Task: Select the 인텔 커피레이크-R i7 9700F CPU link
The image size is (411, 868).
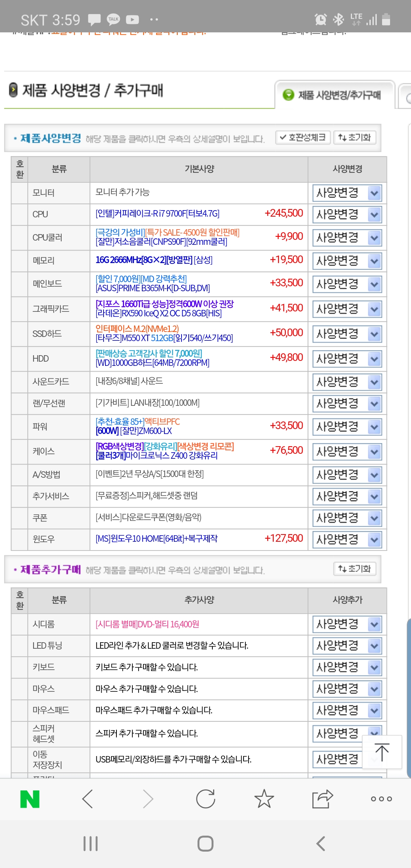Action: tap(158, 214)
